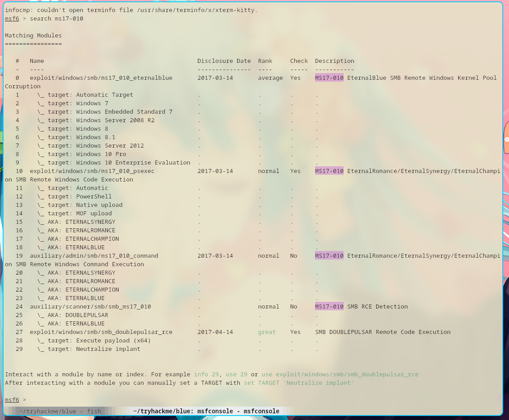The image size is (509, 420).
Task: Switch to the ~/tryhackme/blue fish tab
Action: (60, 411)
